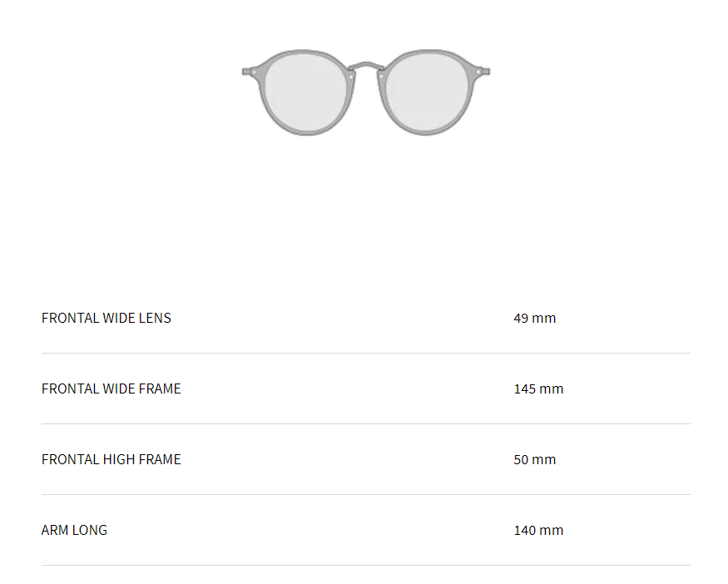Select the FRONTAL WIDE FRAME label
The image size is (728, 584).
[111, 389]
